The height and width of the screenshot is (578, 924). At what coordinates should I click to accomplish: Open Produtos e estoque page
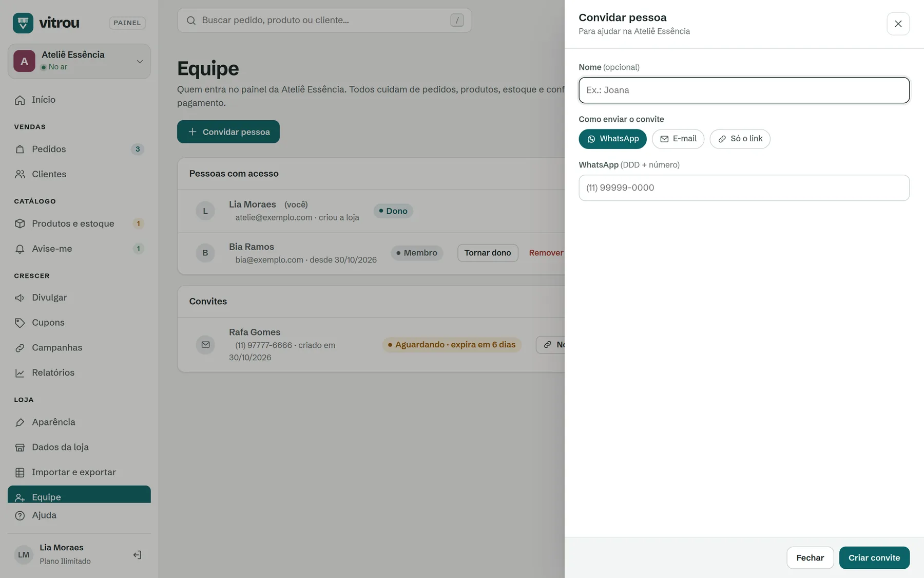[x=79, y=223]
